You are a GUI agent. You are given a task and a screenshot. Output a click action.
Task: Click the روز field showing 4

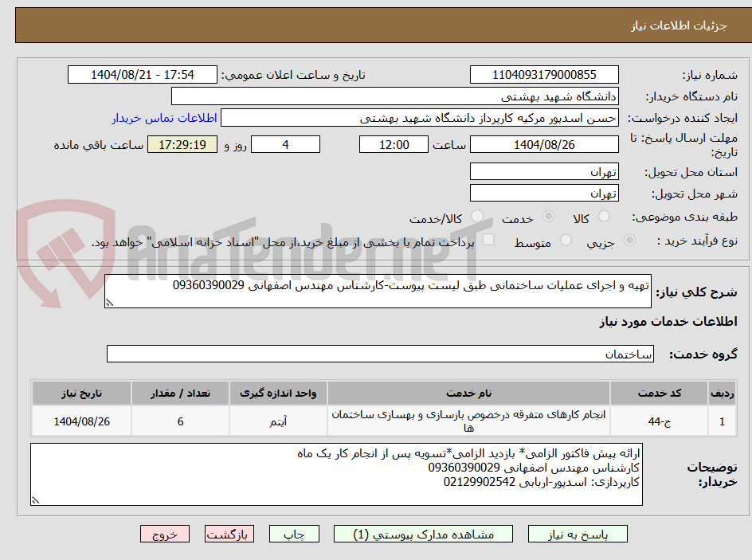point(285,144)
